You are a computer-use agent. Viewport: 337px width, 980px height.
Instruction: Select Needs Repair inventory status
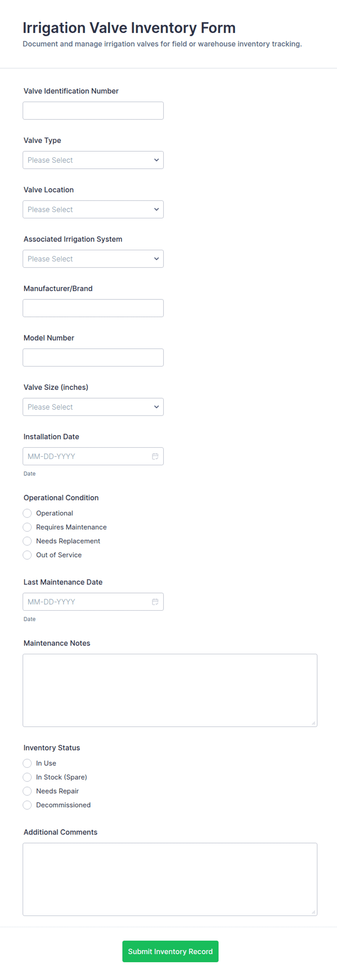pos(28,791)
